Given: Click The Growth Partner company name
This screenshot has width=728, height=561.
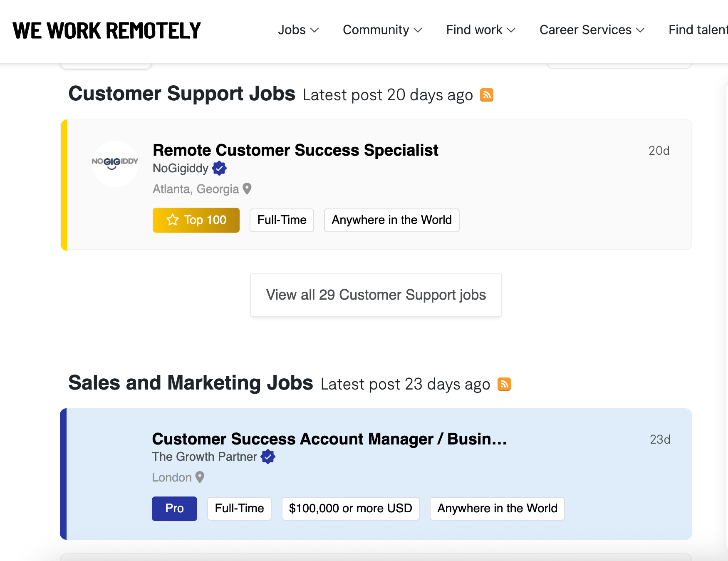Looking at the screenshot, I should pos(204,457).
